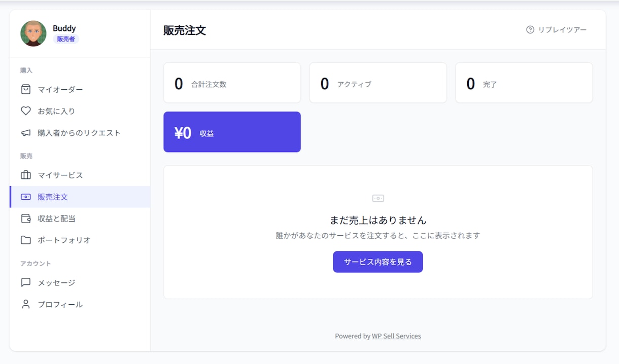This screenshot has height=364, width=619.
Task: Open メッセージ in the sidebar
Action: tap(80, 282)
